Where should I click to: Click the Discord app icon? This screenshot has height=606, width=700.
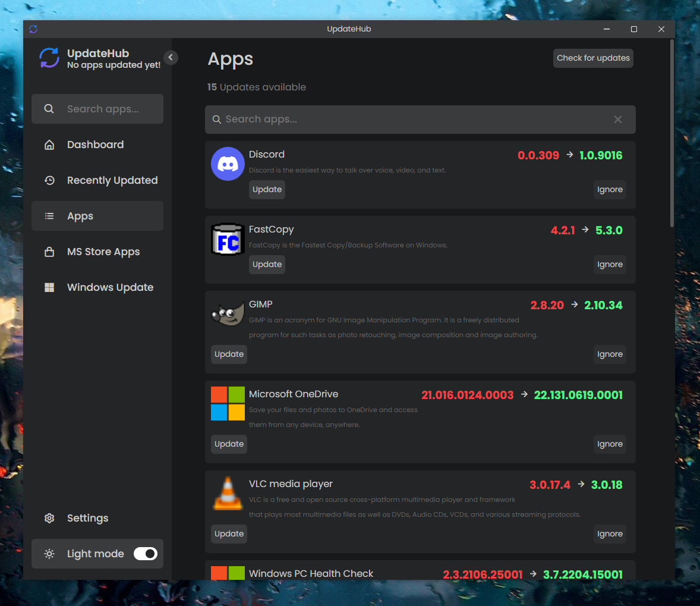228,164
